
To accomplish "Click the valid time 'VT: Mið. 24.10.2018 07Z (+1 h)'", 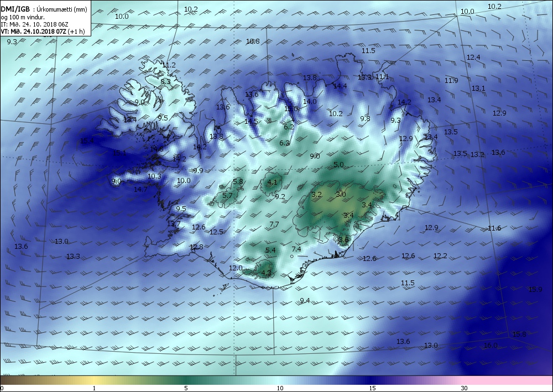I will click(x=43, y=32).
